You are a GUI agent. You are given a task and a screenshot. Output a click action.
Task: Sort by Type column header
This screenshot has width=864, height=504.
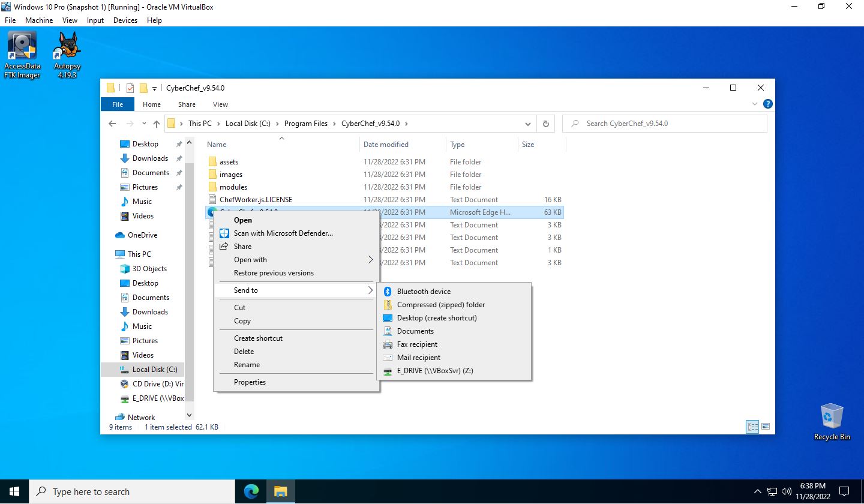pos(482,145)
